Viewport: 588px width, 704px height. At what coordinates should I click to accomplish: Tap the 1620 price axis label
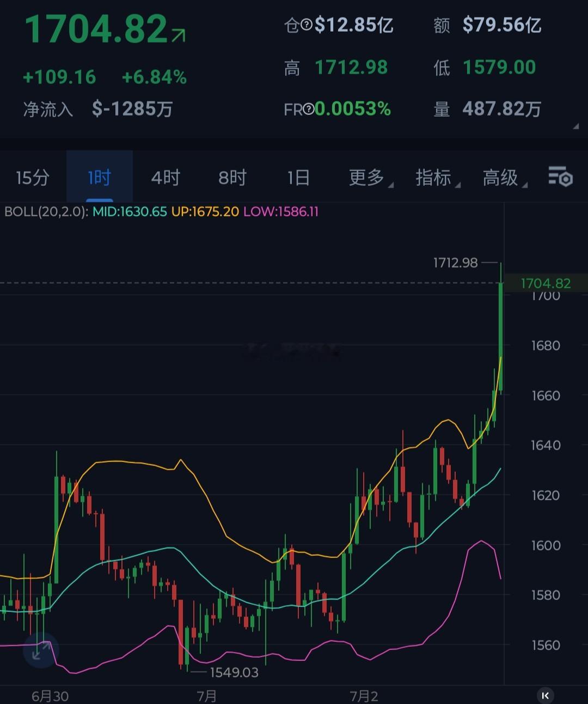click(546, 495)
